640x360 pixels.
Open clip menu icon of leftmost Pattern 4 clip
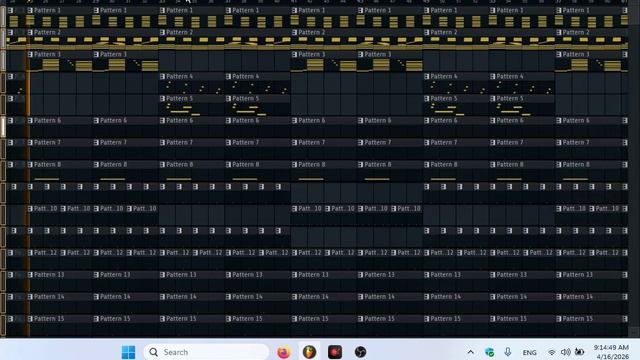tap(162, 76)
